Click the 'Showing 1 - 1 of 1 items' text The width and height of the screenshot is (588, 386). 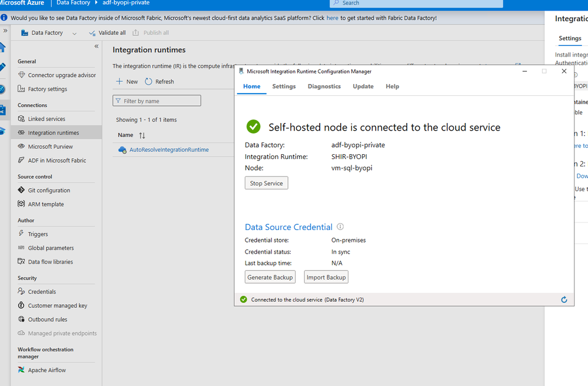coord(146,120)
